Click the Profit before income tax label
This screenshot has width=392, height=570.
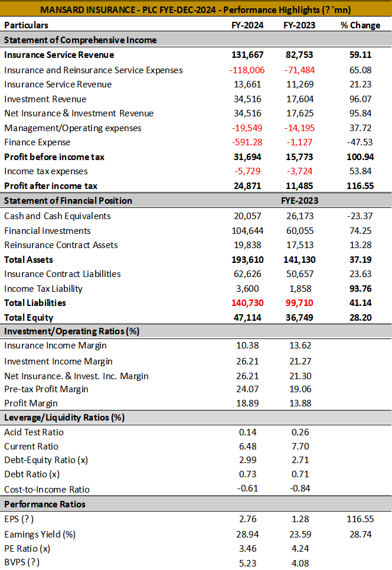(x=54, y=157)
